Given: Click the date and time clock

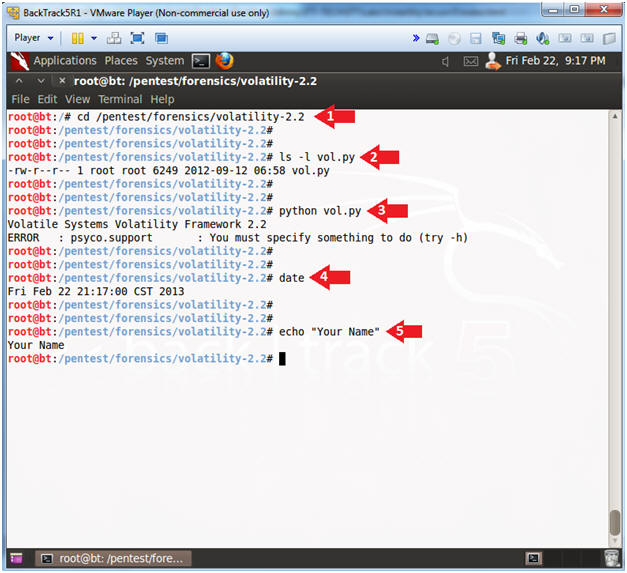Looking at the screenshot, I should pos(555,61).
